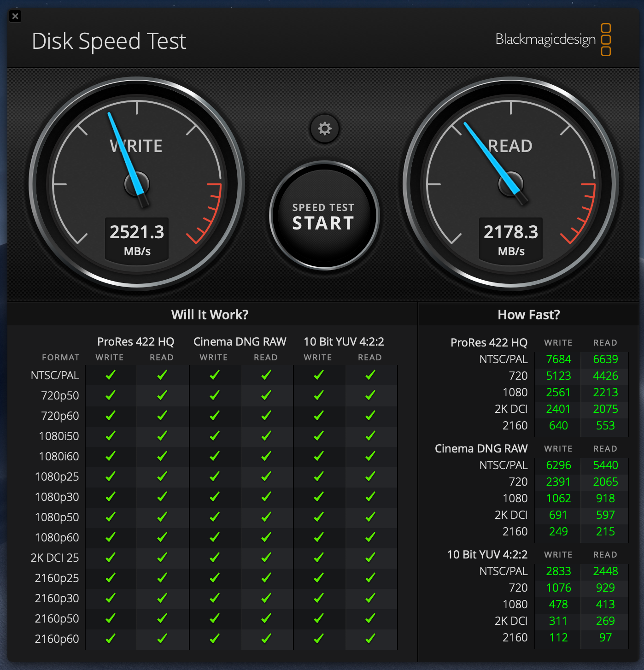Click ProRes 720 write value 5123

coord(558,376)
